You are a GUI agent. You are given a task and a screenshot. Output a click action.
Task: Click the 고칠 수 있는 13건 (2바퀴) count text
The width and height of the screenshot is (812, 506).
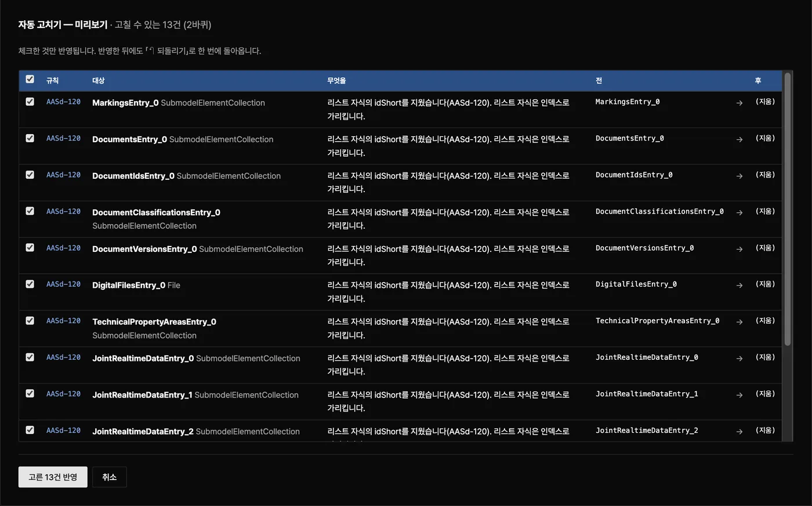pos(163,25)
